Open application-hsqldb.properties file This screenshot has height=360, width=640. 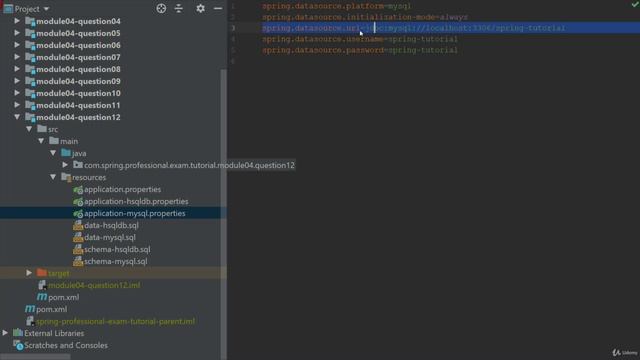[136, 201]
